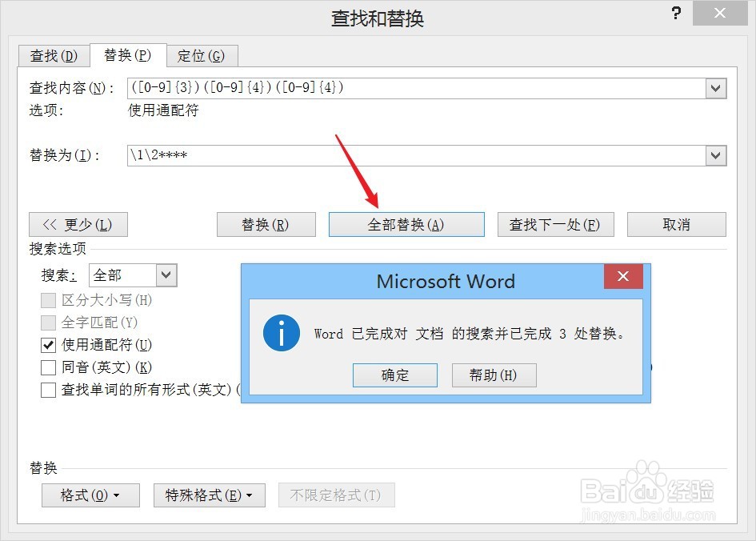Close the Find and Replace dialog
756x541 pixels.
tap(720, 13)
